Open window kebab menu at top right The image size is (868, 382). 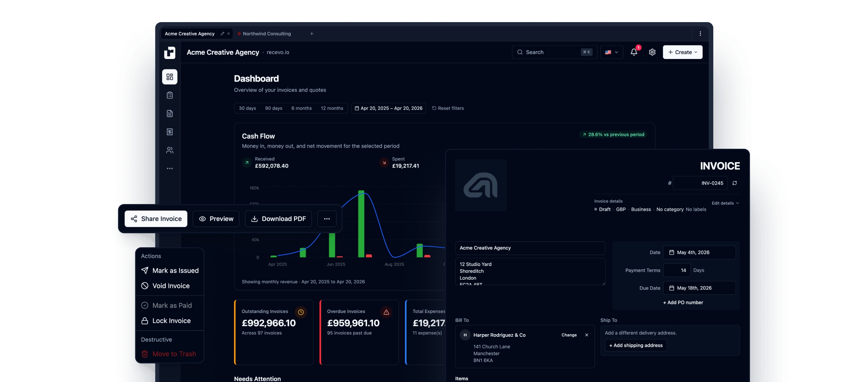tap(700, 34)
